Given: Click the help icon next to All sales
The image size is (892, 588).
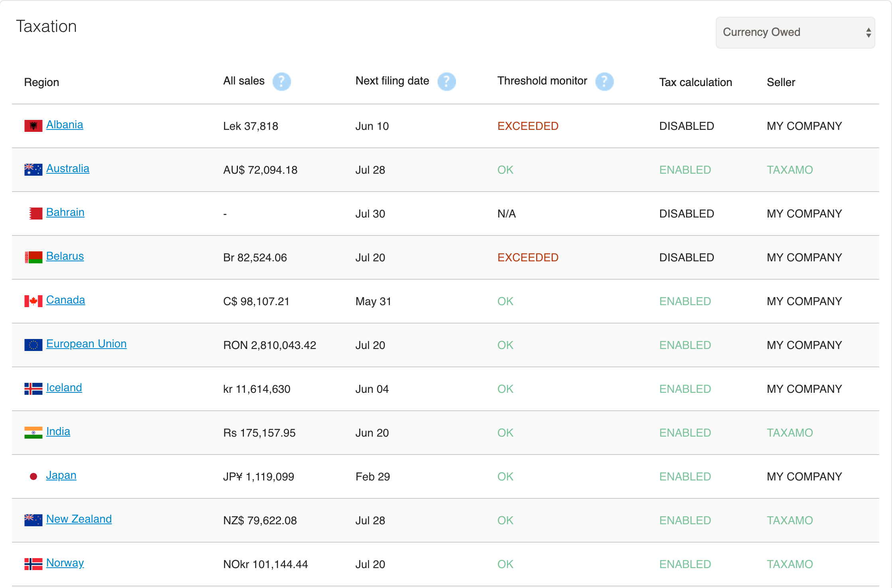Looking at the screenshot, I should click(281, 82).
